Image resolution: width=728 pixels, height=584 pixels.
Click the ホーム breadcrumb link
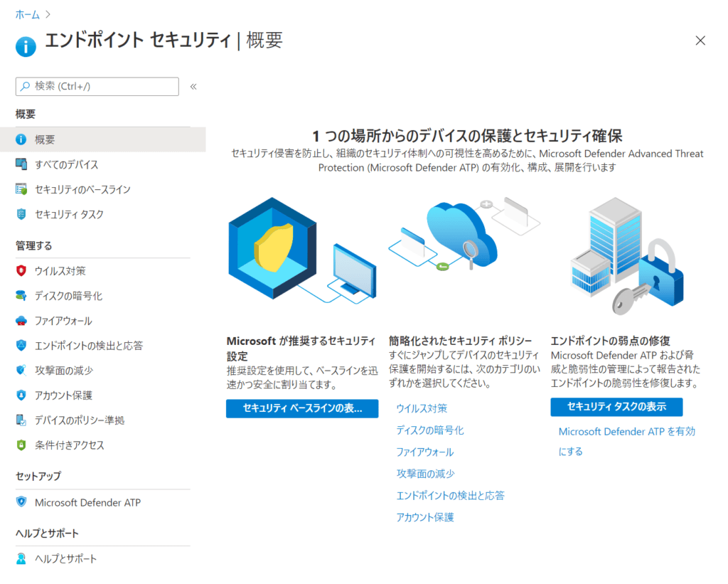(x=28, y=15)
